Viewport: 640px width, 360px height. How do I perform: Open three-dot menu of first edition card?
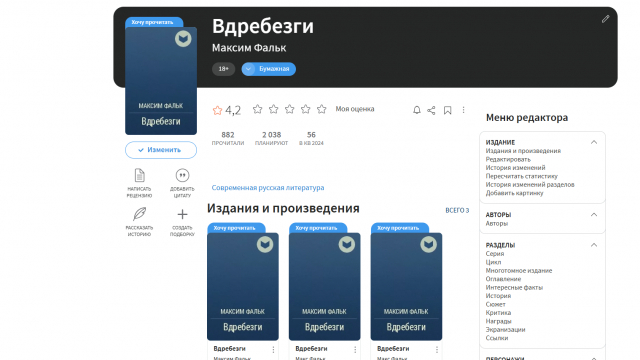[x=273, y=350]
